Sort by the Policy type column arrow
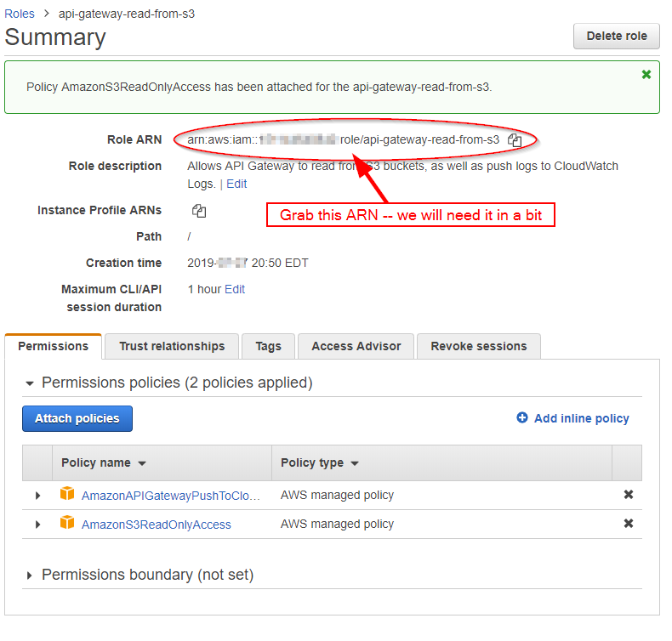 click(355, 463)
